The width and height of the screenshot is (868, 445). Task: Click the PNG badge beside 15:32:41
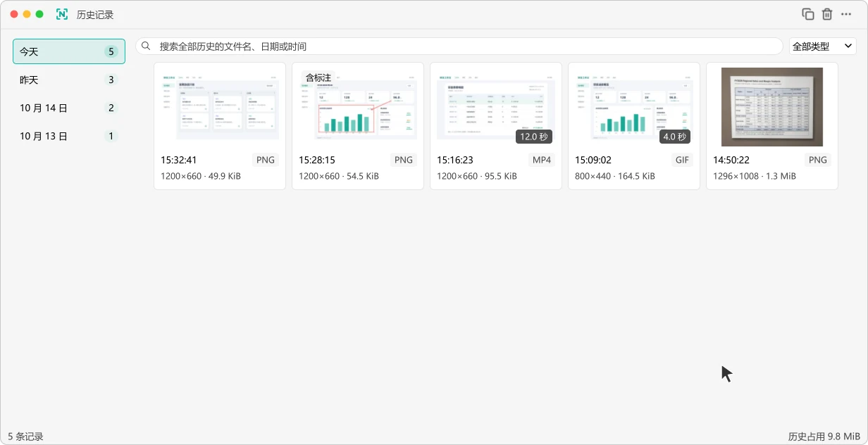tap(266, 160)
